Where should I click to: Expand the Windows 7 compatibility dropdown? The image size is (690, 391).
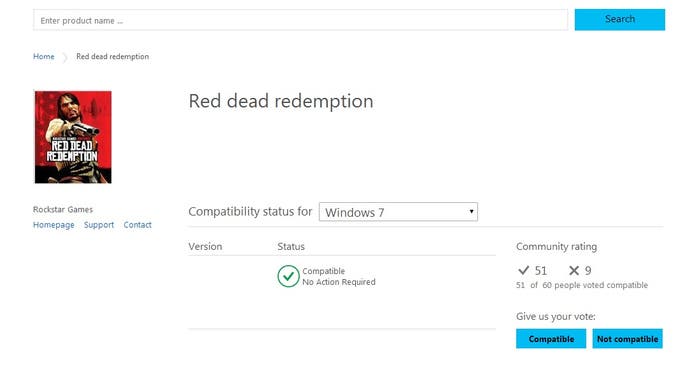click(398, 212)
